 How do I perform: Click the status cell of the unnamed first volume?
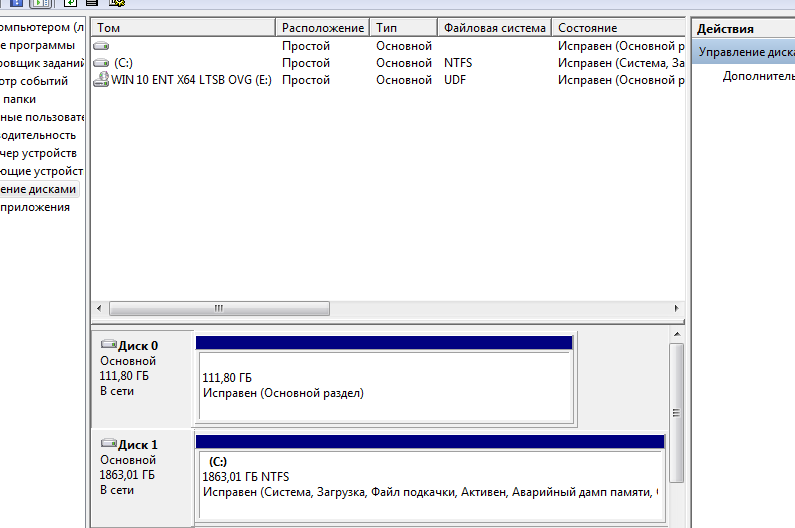pyautogui.click(x=621, y=46)
